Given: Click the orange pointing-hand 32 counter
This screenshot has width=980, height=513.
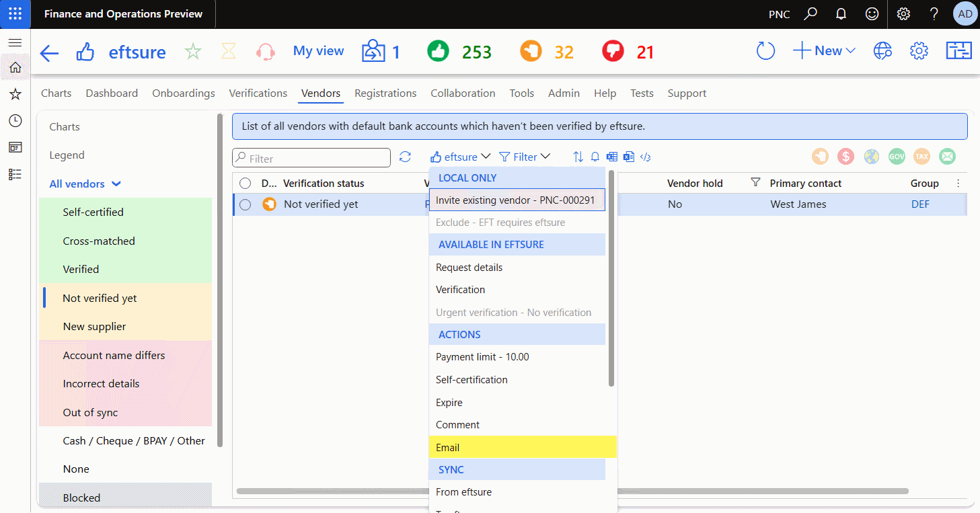Looking at the screenshot, I should tap(547, 52).
